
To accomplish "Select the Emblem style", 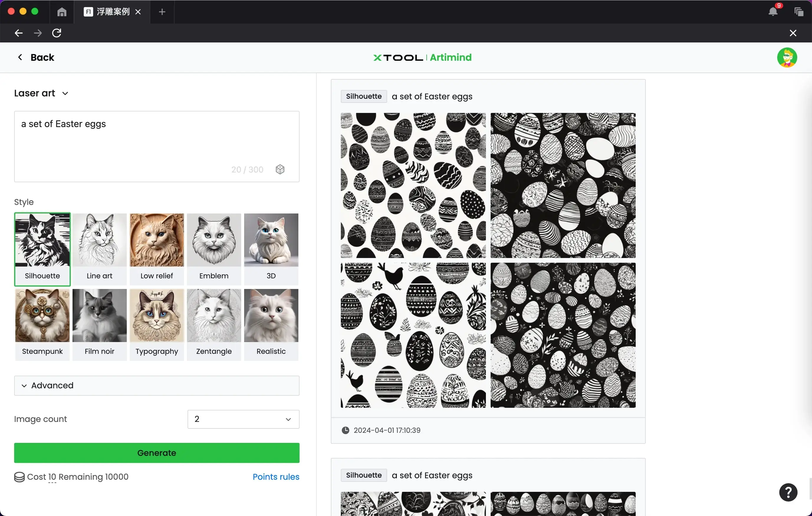I will [x=214, y=249].
